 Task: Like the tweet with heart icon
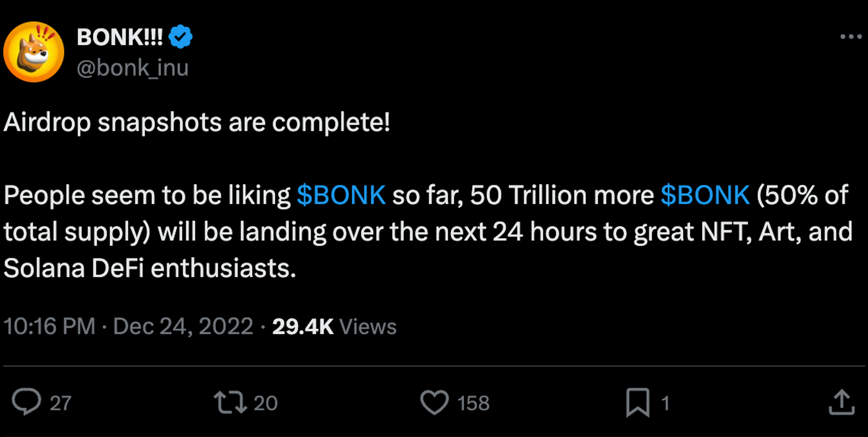coord(434,402)
